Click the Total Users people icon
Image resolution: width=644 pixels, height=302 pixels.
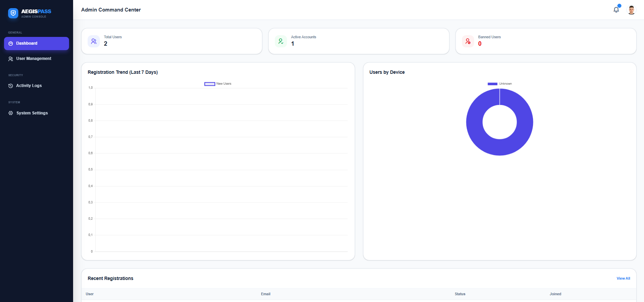click(x=94, y=41)
